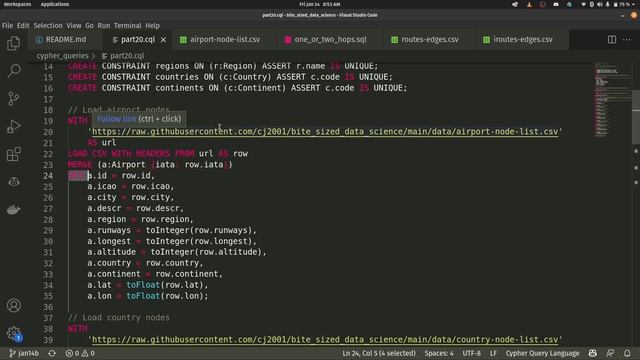The height and width of the screenshot is (360, 640).
Task: Click the feedback icon in status bar
Action: point(610,353)
